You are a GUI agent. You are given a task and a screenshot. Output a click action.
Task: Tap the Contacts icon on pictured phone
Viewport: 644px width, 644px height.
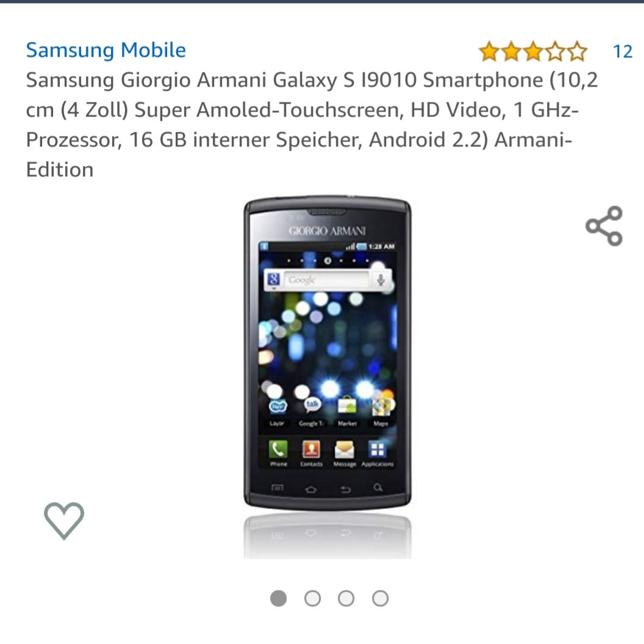pyautogui.click(x=311, y=454)
